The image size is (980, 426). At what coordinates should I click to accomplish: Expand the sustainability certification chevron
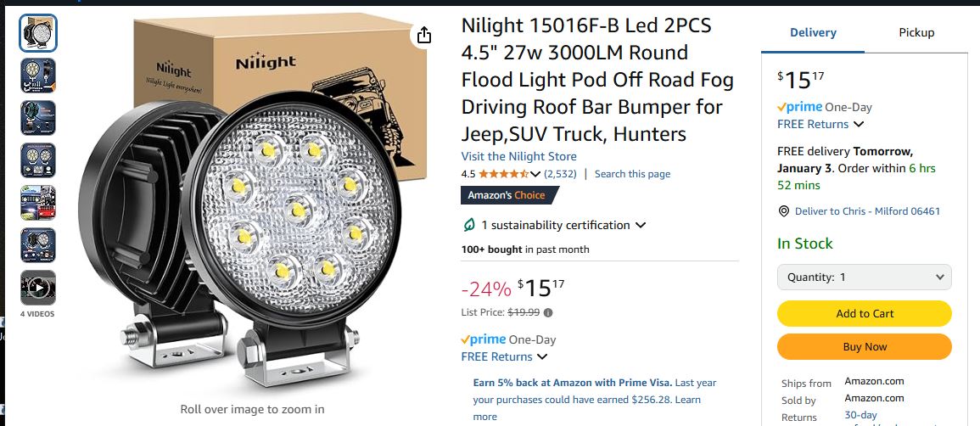coord(641,225)
